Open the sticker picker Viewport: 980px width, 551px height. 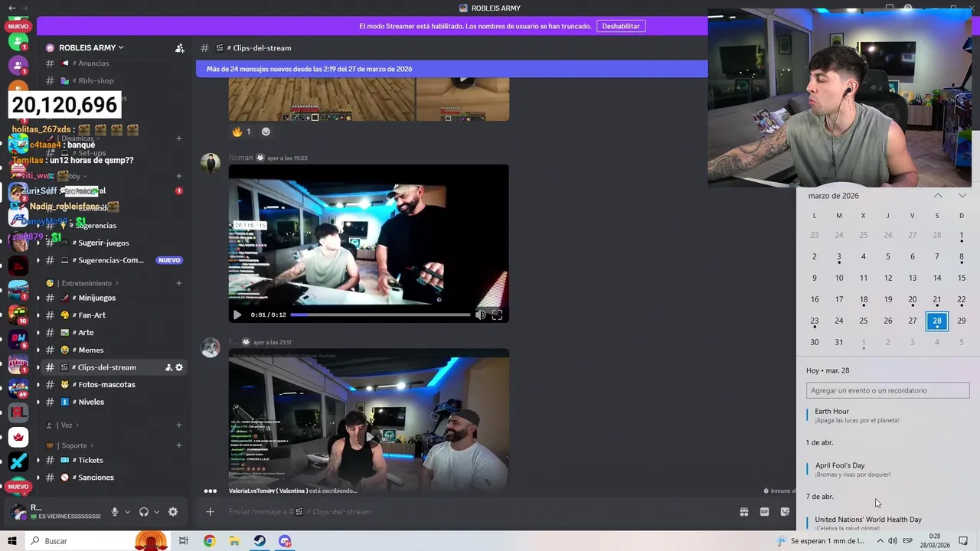click(x=785, y=512)
